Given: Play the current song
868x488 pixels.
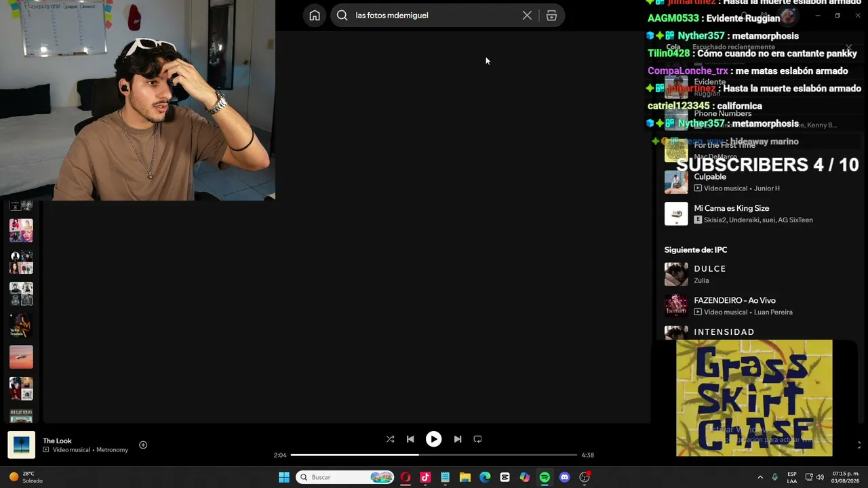Looking at the screenshot, I should 433,439.
